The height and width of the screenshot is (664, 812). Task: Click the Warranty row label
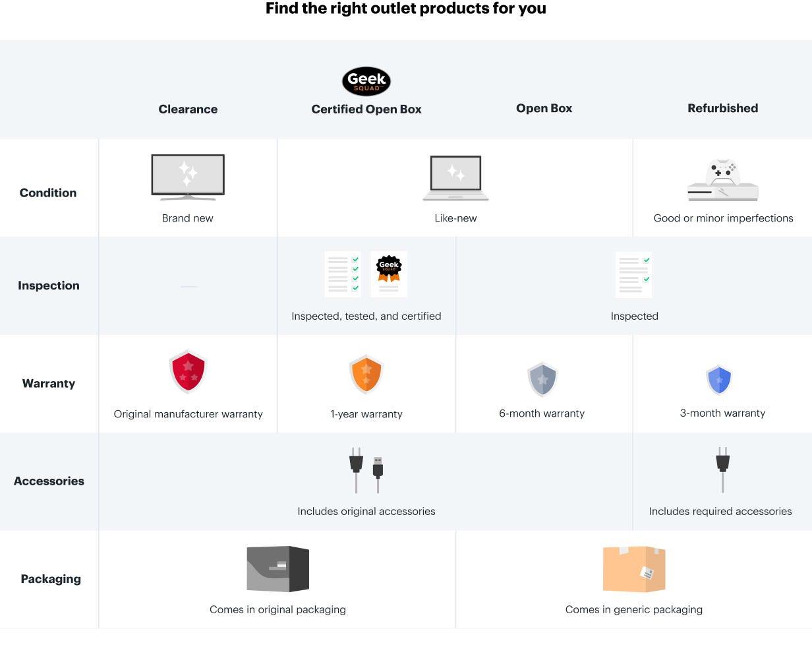click(x=49, y=384)
